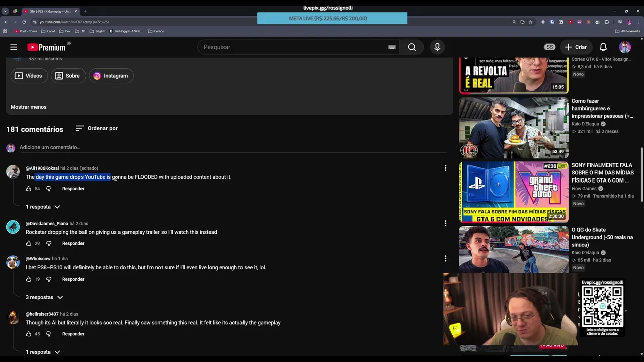
Task: Open the Chrome three-dot menu
Action: pyautogui.click(x=638, y=22)
